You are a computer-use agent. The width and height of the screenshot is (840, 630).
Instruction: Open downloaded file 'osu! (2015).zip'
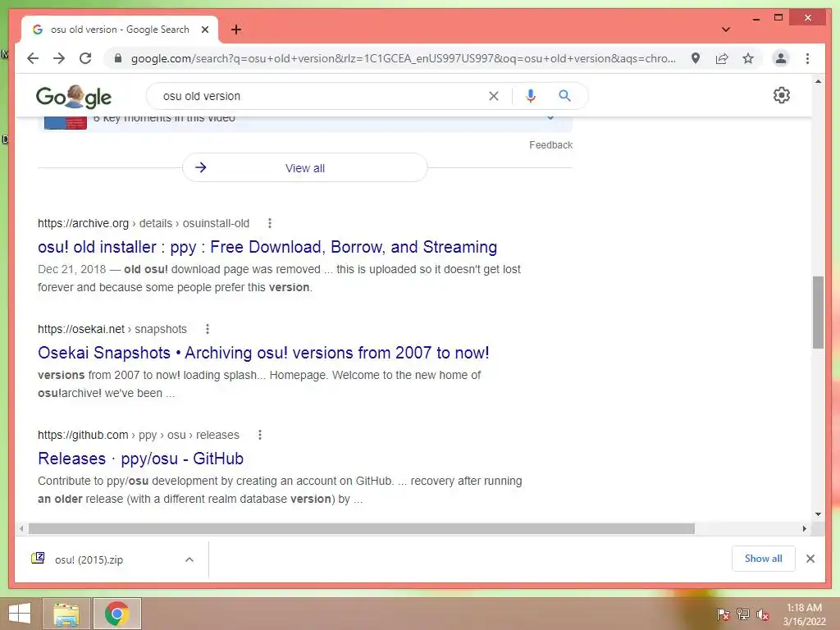(x=89, y=559)
